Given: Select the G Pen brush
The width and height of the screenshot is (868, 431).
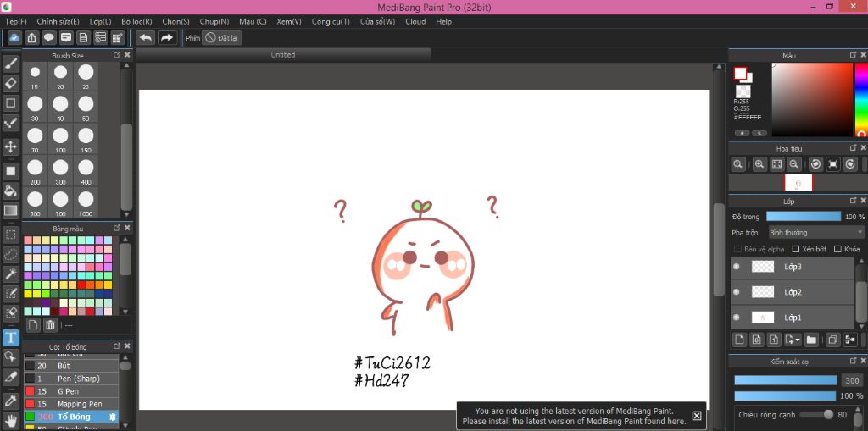Looking at the screenshot, I should [x=71, y=391].
